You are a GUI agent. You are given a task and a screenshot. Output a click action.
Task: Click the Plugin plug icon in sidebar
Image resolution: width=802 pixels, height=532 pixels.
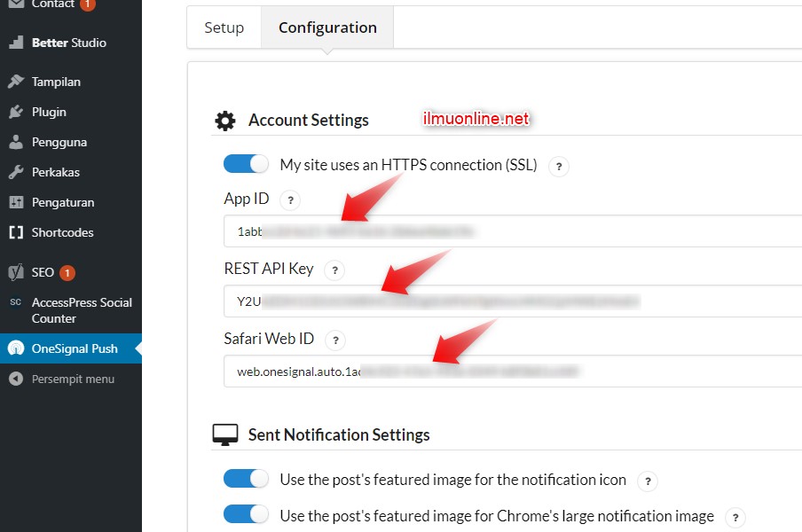[x=15, y=112]
